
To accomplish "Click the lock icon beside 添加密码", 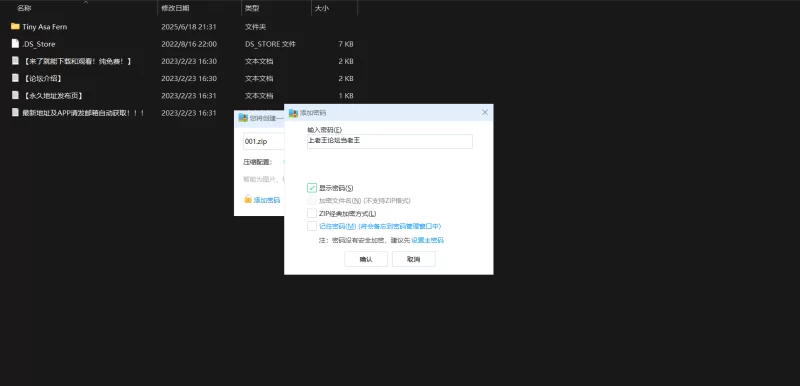I will click(x=248, y=199).
